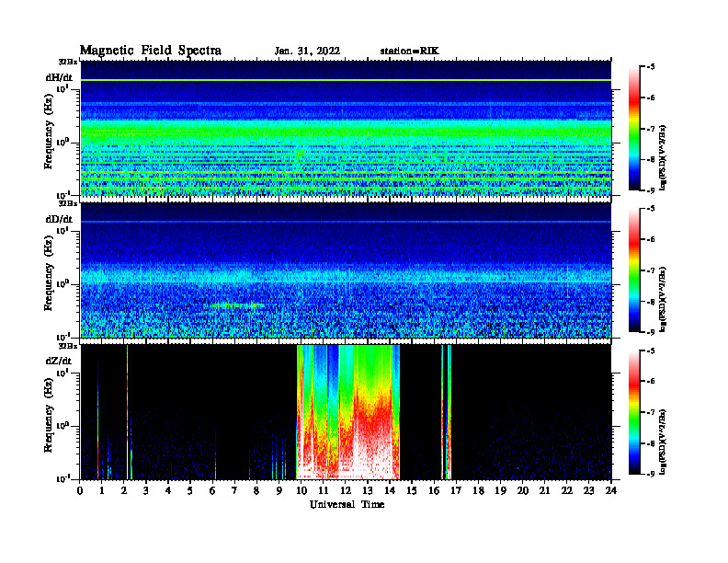
Task: Click the dH/dt spectrogram plot
Action: [346, 128]
